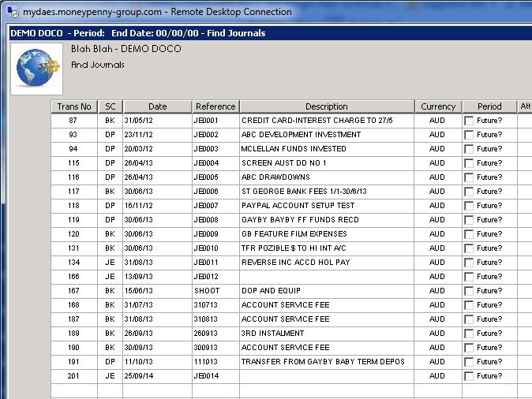
Task: Tick Future? checkbox for transaction 117
Action: point(469,192)
